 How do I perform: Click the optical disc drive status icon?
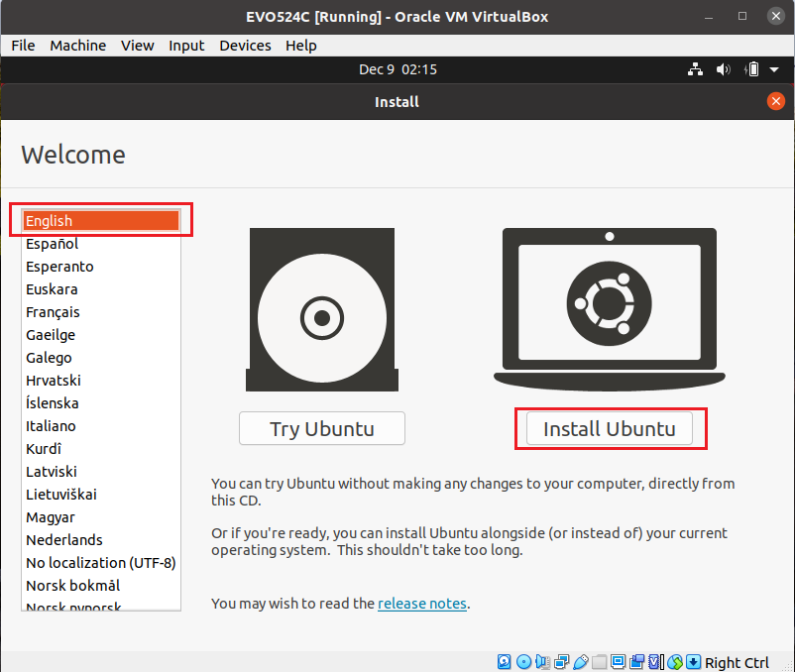click(x=523, y=661)
